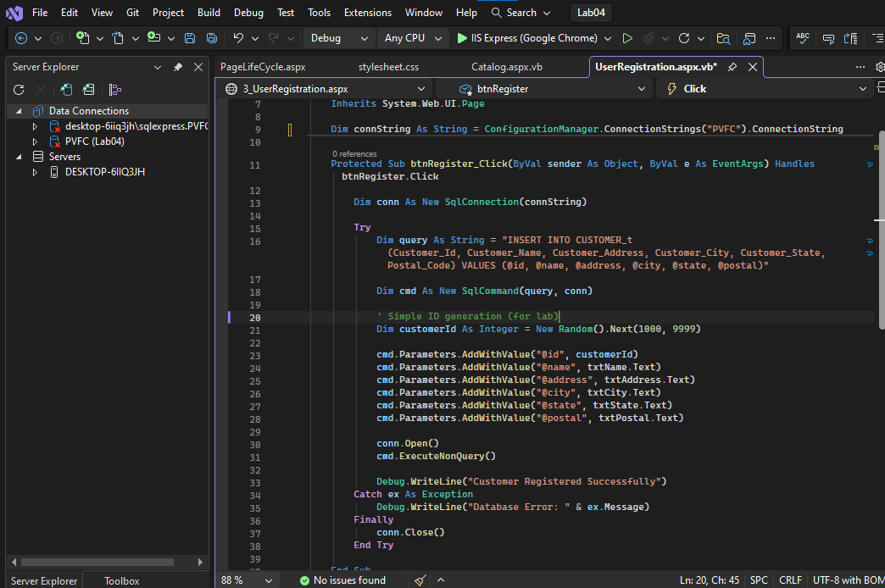Open the Find in Files icon

coord(723,38)
